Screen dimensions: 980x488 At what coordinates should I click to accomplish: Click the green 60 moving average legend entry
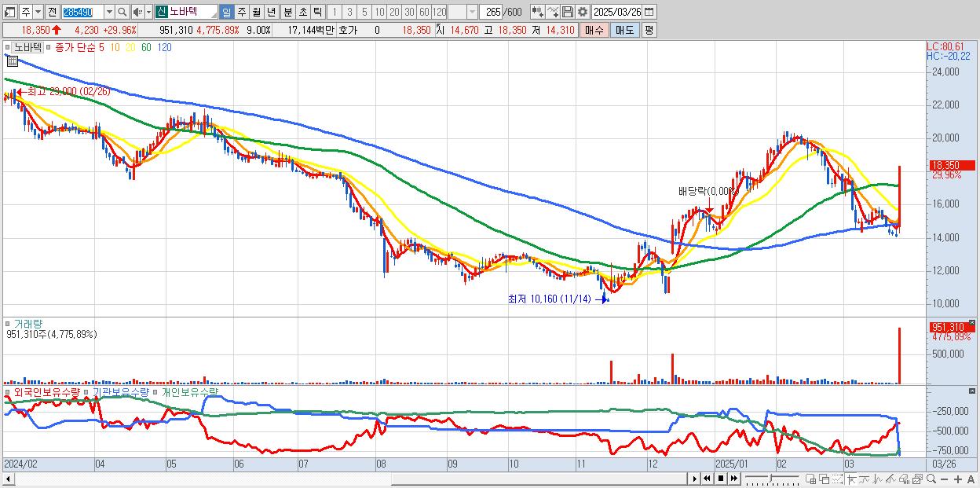[x=147, y=47]
